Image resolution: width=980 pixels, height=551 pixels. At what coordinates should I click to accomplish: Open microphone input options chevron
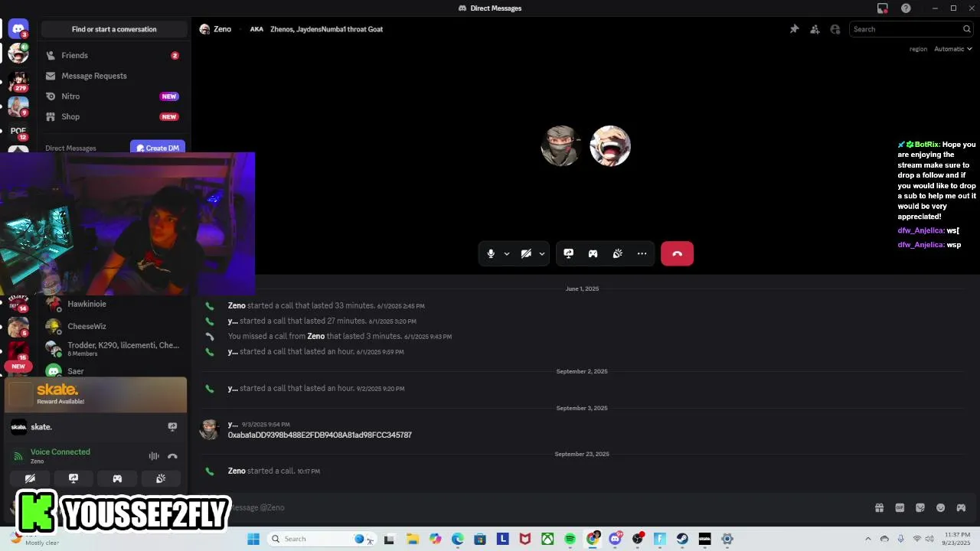click(506, 254)
